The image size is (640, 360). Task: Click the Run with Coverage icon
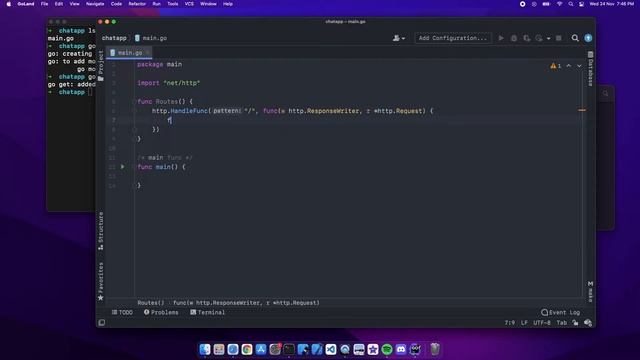[527, 38]
